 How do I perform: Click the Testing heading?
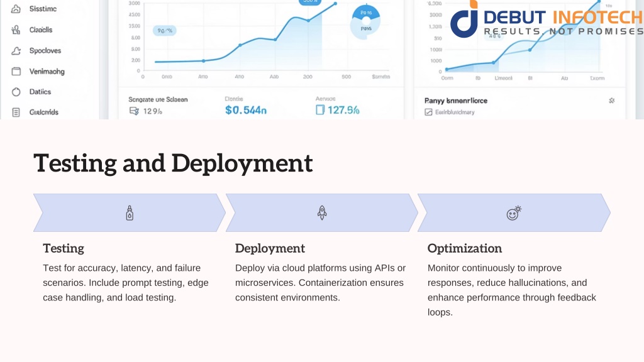point(63,248)
